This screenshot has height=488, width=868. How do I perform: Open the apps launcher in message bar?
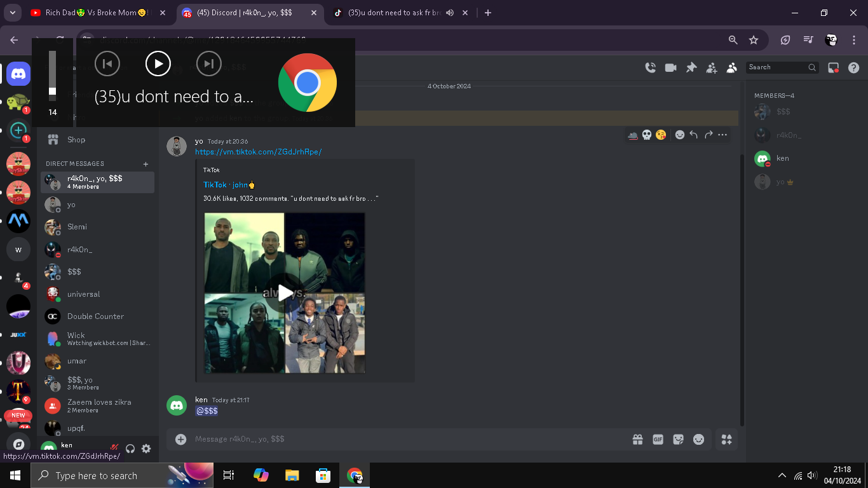[727, 439]
